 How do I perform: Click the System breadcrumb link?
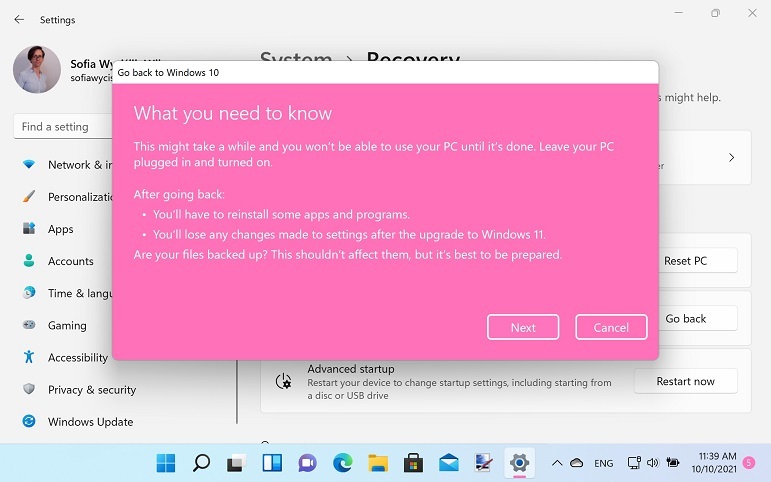(x=296, y=57)
